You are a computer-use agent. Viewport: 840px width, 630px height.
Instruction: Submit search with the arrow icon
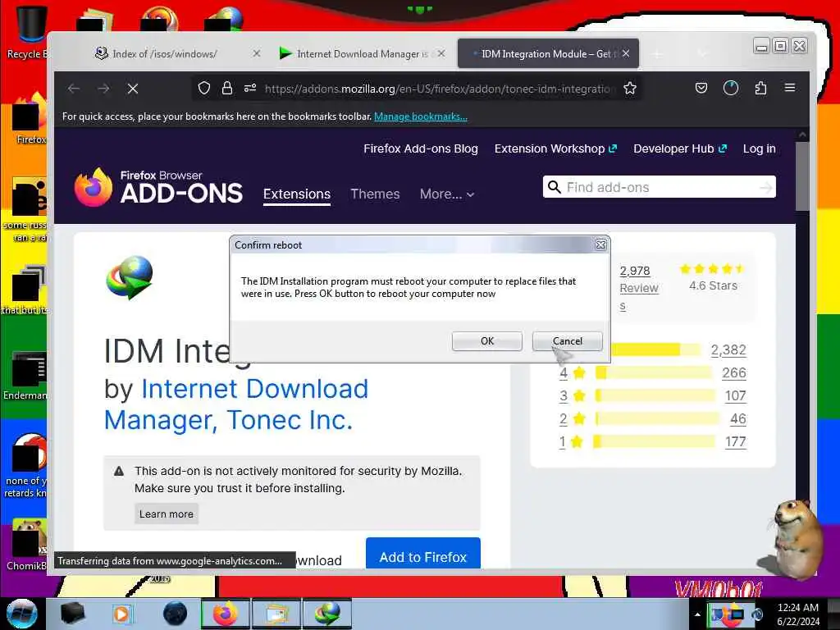coord(766,187)
